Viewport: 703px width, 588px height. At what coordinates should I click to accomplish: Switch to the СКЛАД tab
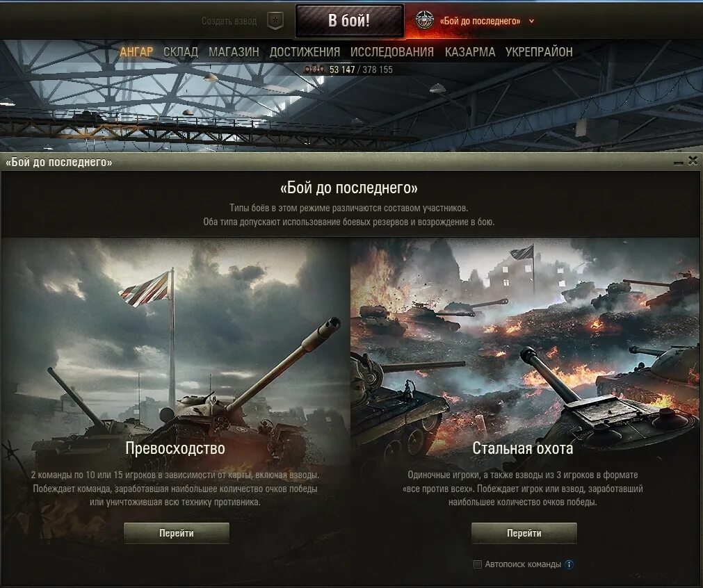coord(181,52)
